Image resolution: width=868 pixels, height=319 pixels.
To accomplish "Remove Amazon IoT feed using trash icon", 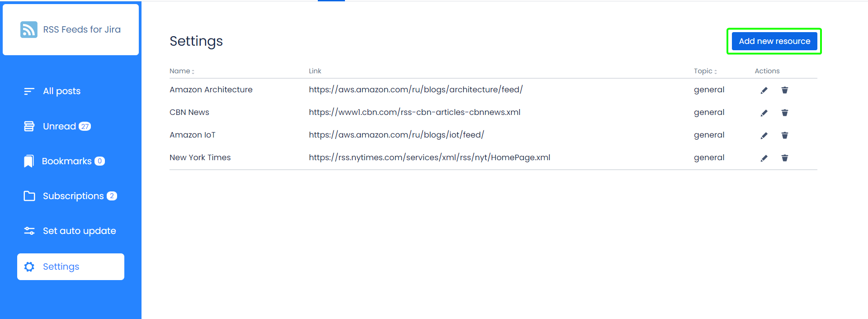I will point(784,135).
